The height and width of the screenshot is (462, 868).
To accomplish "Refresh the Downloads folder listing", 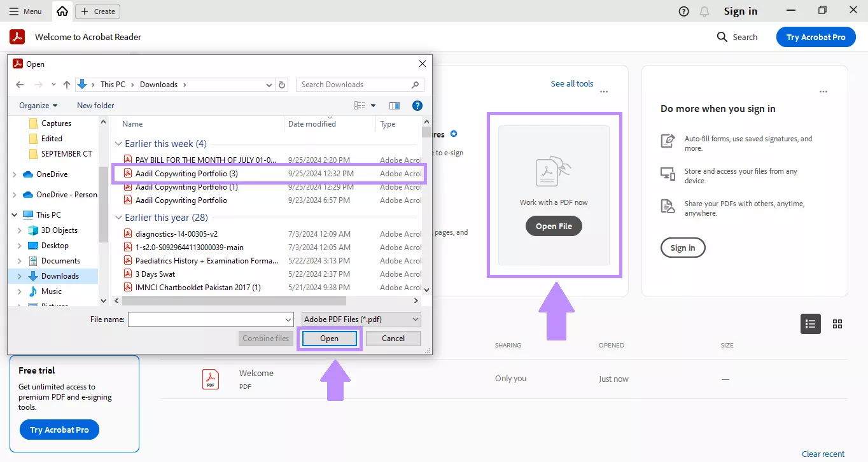I will pos(282,84).
